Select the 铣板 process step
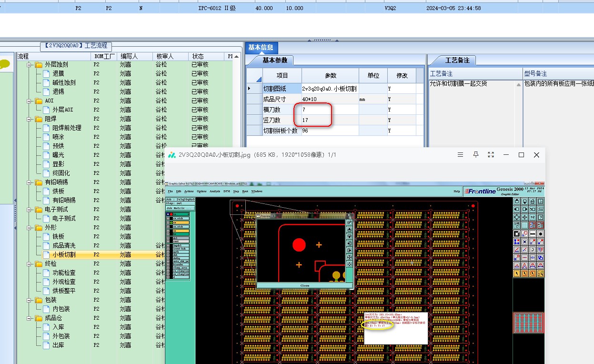The width and height of the screenshot is (594, 364). pos(58,237)
